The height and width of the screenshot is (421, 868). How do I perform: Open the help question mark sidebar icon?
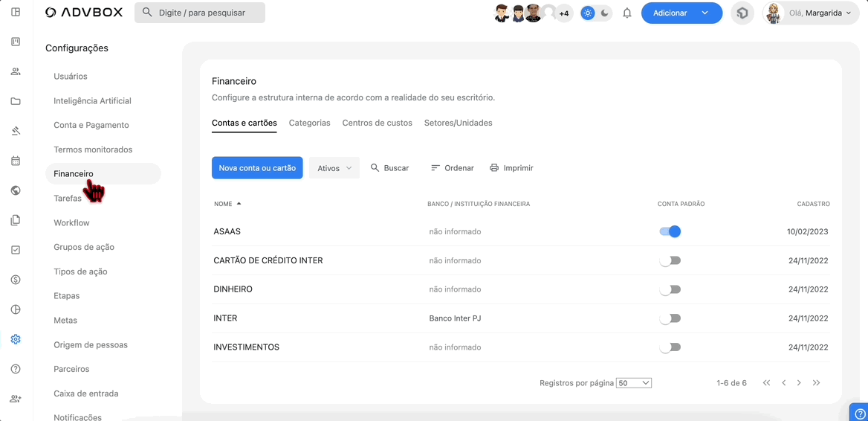[x=16, y=369]
